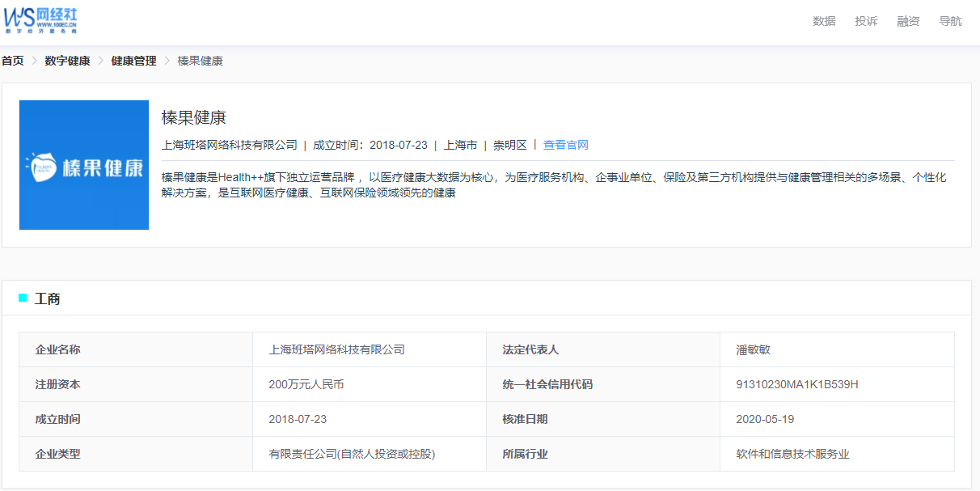Click the 2018-07-23 table value
This screenshot has height=491, width=980.
coord(298,419)
